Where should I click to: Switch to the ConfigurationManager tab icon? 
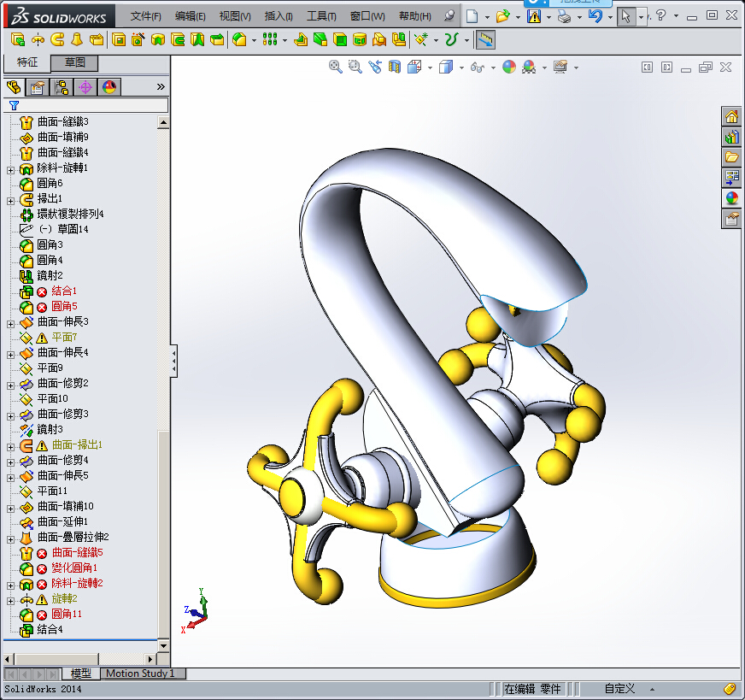(x=60, y=86)
